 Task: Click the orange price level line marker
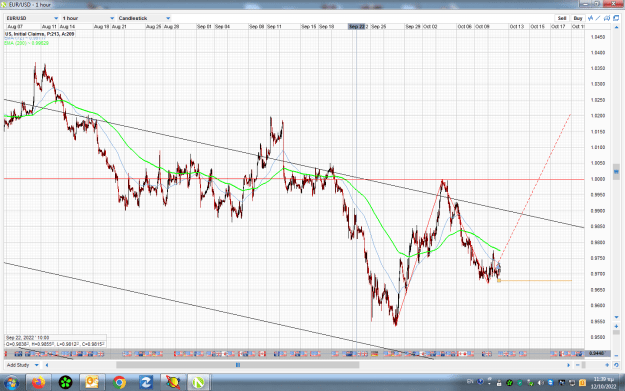click(499, 281)
